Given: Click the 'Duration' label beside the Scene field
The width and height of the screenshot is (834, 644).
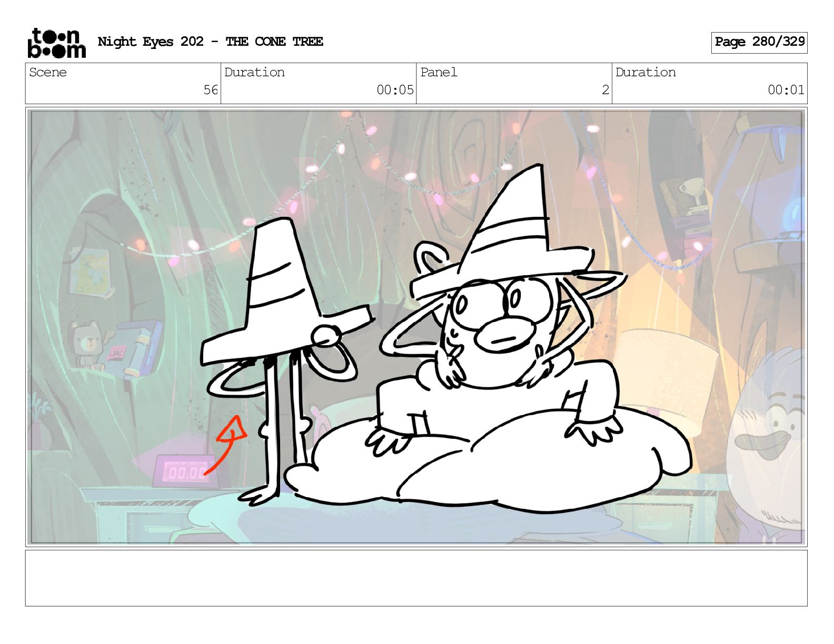Looking at the screenshot, I should point(254,72).
